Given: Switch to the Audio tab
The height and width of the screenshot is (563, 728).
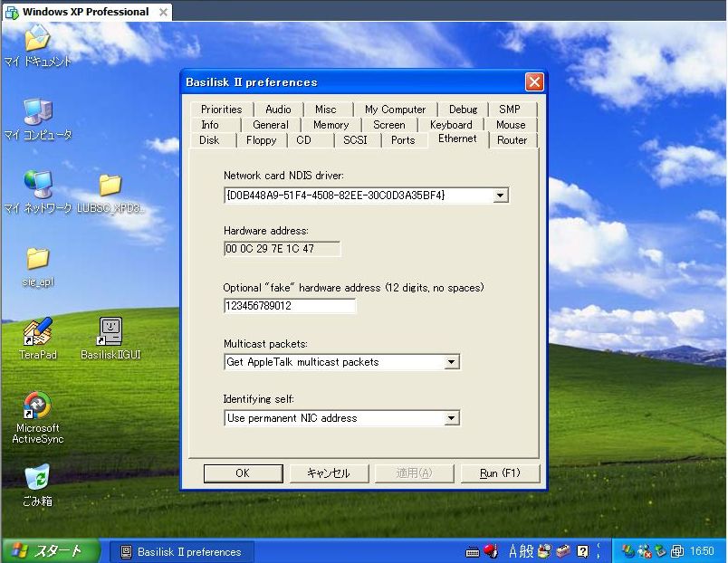Looking at the screenshot, I should pyautogui.click(x=278, y=110).
